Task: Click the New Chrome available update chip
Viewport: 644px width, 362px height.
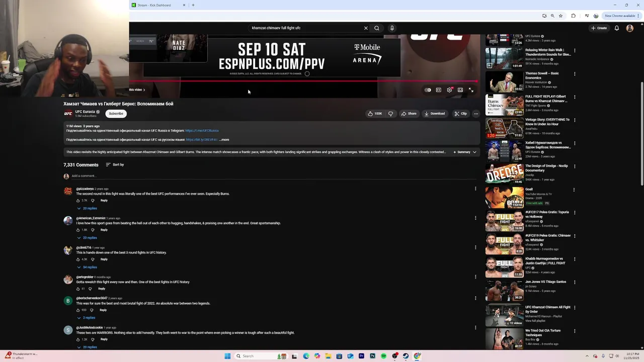Action: point(622,16)
